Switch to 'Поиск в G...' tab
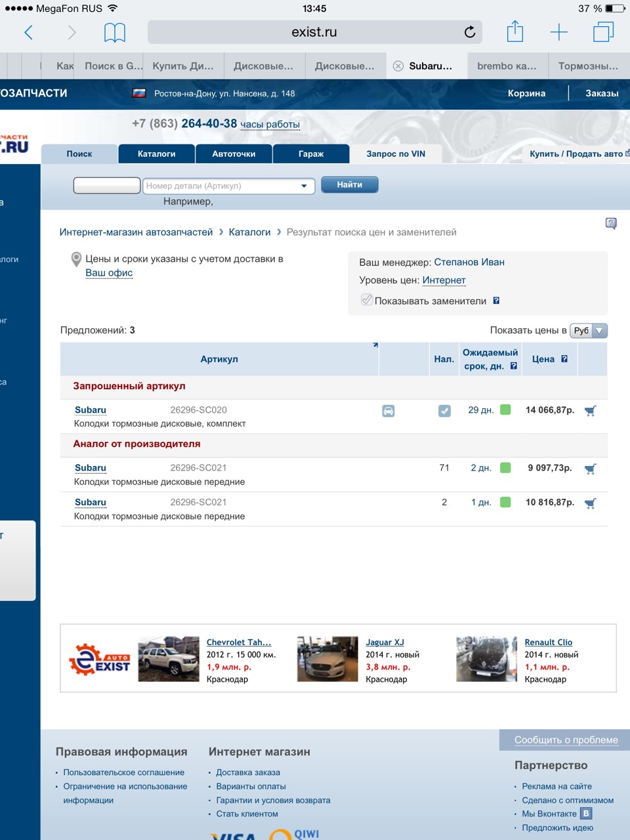 (113, 66)
